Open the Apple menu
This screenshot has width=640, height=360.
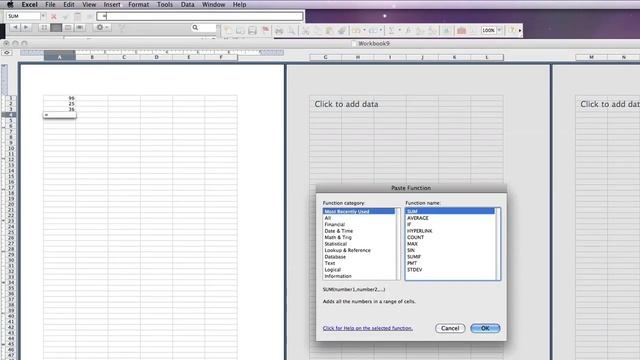pyautogui.click(x=10, y=4)
